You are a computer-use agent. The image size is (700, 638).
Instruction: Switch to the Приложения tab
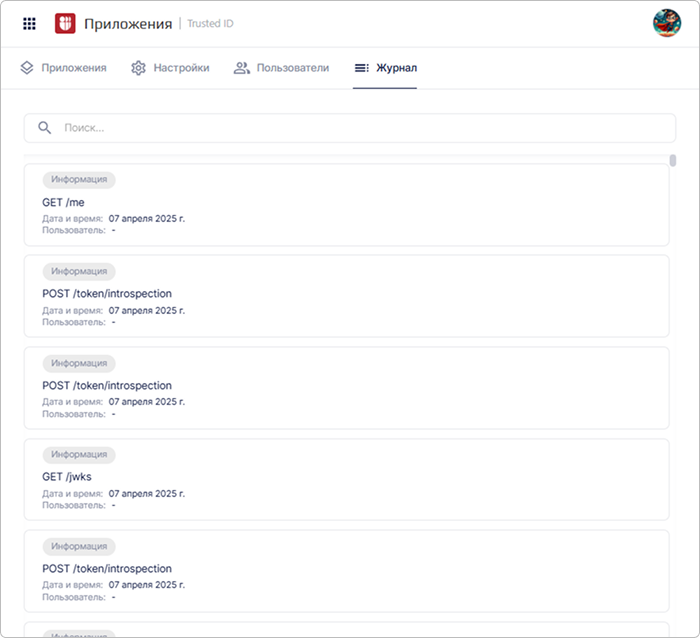[x=63, y=68]
